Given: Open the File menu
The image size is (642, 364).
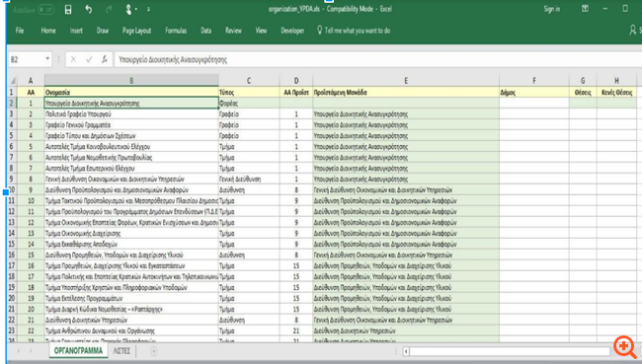Looking at the screenshot, I should [x=20, y=31].
